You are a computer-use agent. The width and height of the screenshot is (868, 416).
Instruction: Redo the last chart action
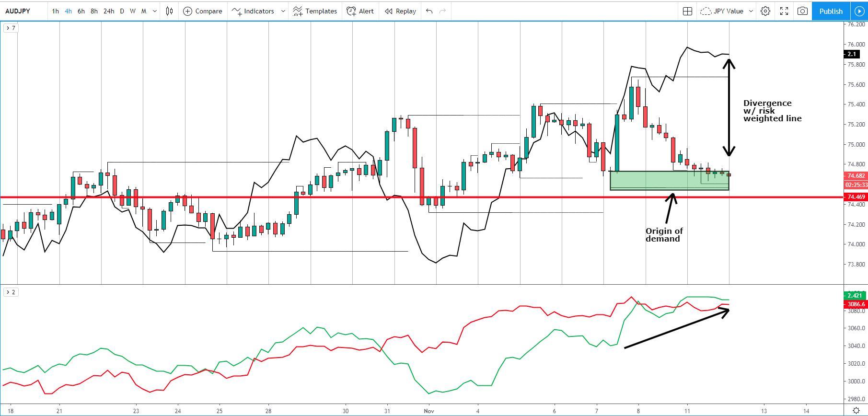coord(442,11)
